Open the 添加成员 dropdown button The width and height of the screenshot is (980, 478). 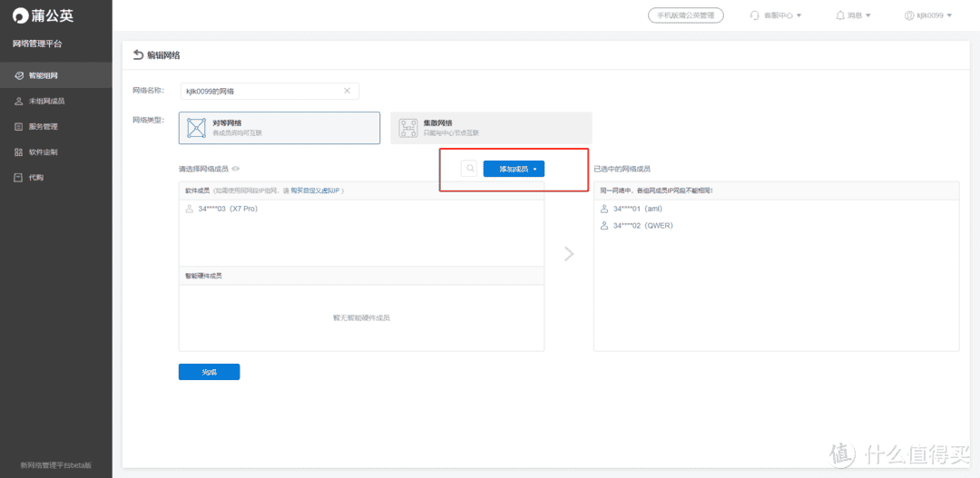[514, 169]
